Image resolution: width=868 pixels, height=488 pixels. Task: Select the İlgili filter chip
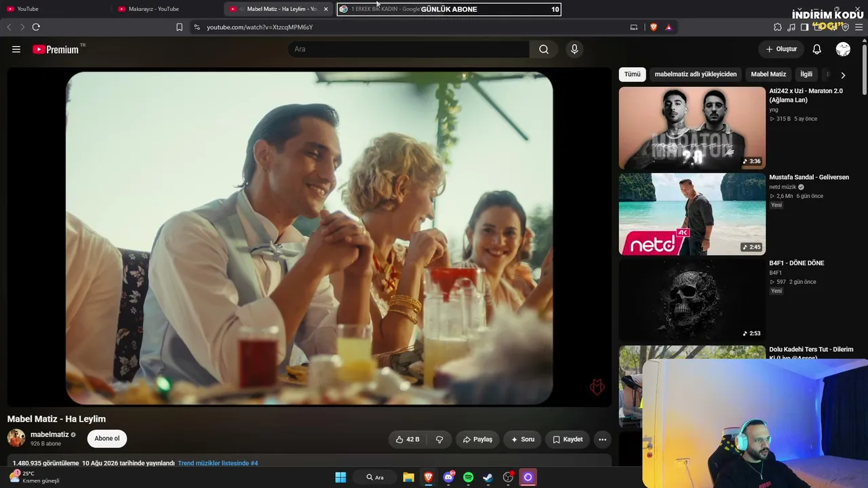[806, 75]
